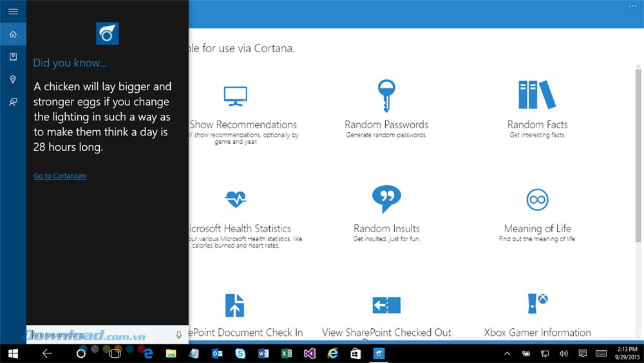Expand the hidden system tray icons chevron

pyautogui.click(x=507, y=353)
